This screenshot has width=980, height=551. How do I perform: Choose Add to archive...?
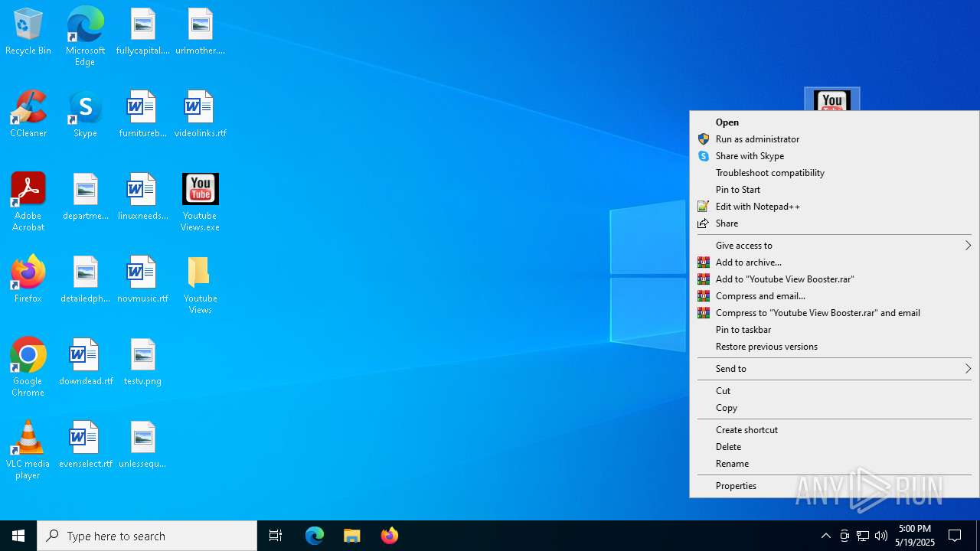coord(835,262)
